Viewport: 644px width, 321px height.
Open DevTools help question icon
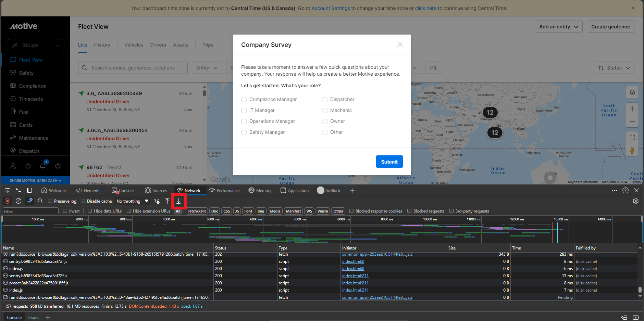[x=626, y=190]
